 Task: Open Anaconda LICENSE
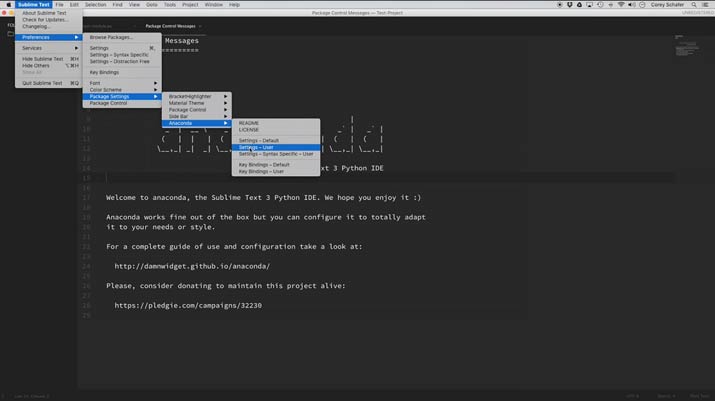pos(276,130)
